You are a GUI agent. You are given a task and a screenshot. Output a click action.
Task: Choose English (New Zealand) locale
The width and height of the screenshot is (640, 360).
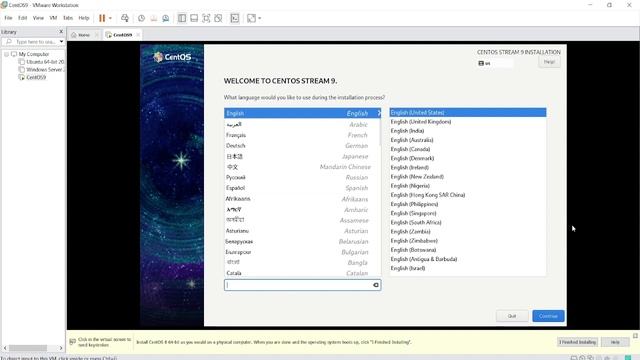pos(468,176)
